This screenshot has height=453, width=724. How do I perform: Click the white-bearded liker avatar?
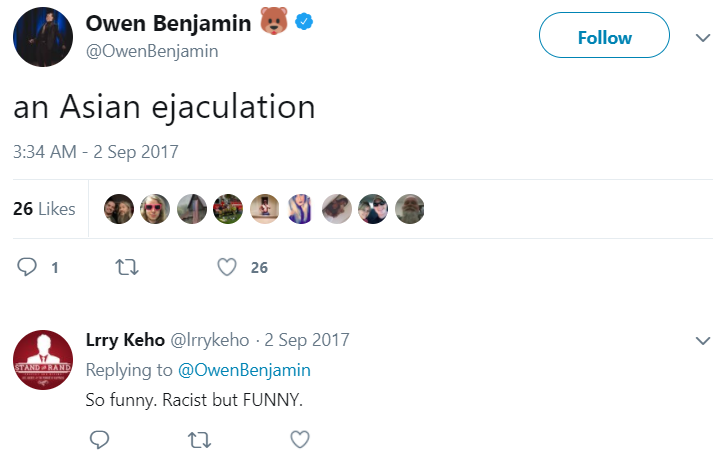click(410, 209)
